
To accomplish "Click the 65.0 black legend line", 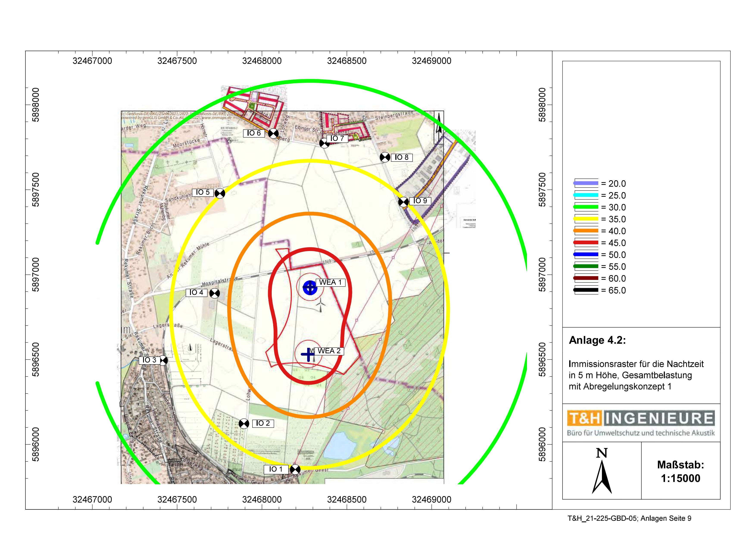I will pyautogui.click(x=586, y=290).
